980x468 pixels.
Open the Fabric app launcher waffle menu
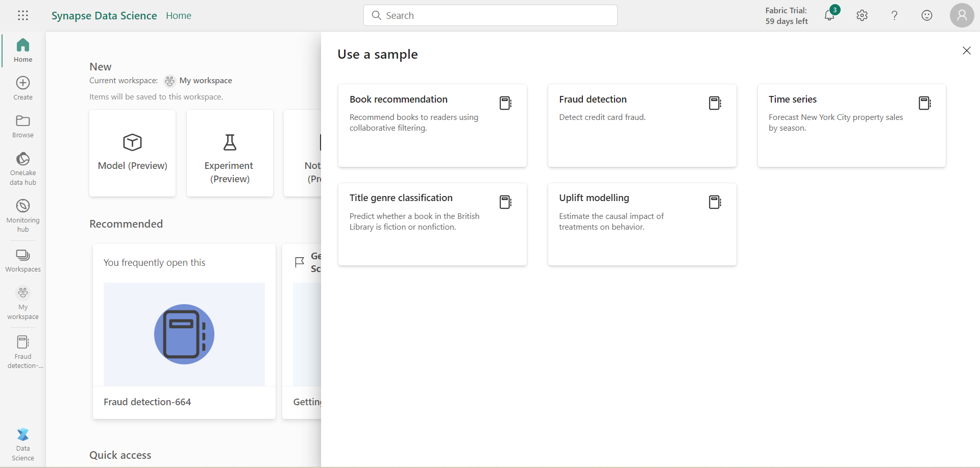23,15
